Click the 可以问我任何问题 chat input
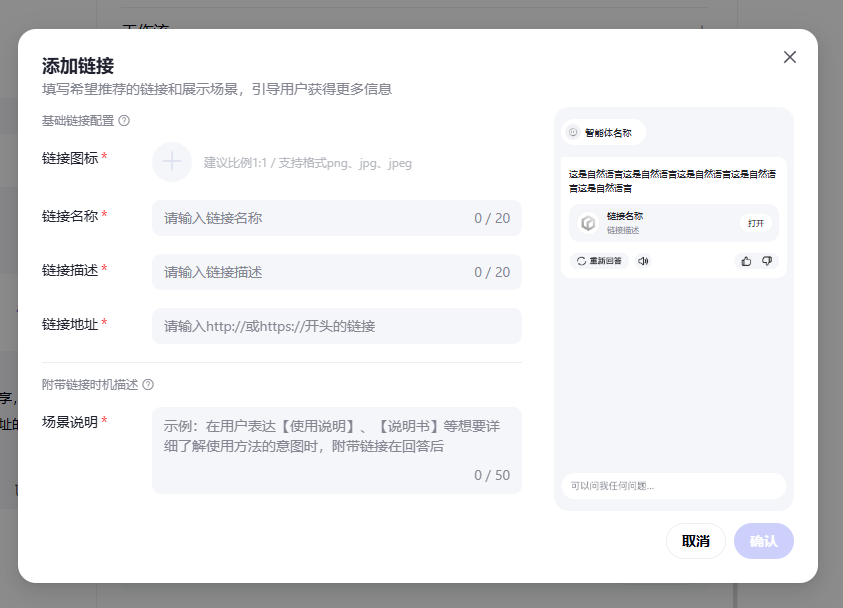Screen dimensions: 843x608 pyautogui.click(x=673, y=486)
